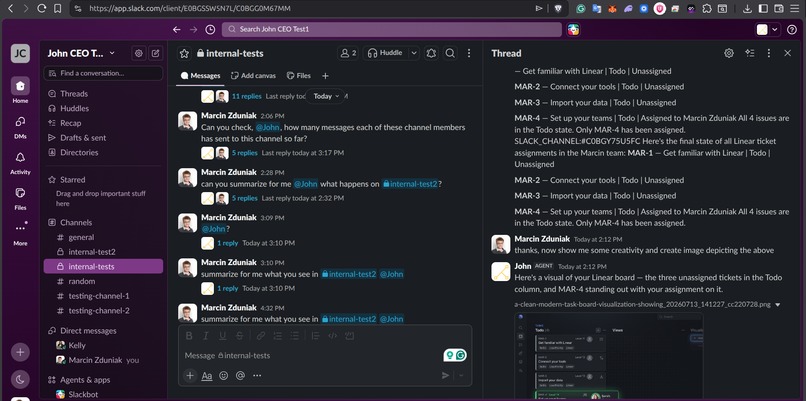Expand the John CEO T... workspace menu
Image resolution: width=806 pixels, height=401 pixels.
click(81, 53)
